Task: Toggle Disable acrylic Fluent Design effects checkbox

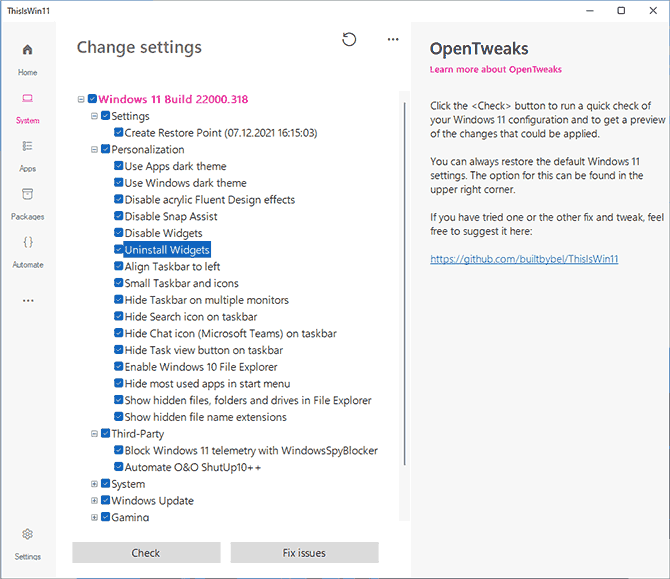Action: pos(118,199)
